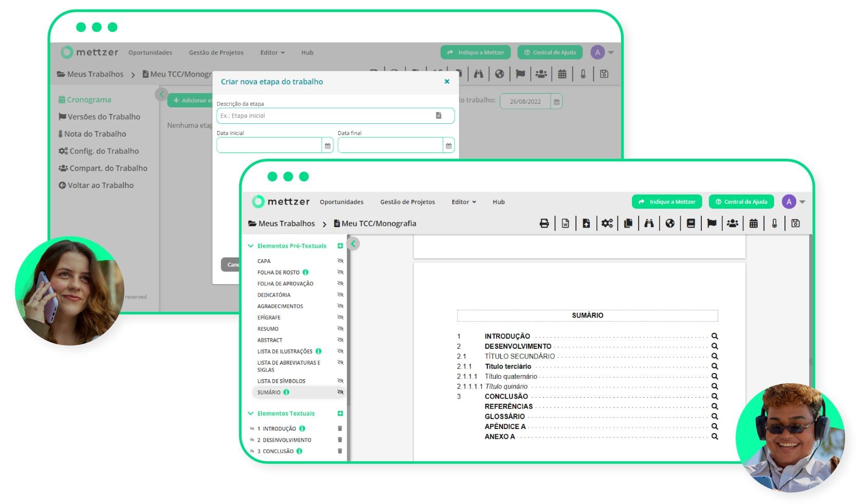Click Compart. do Trabalho in back sidebar
This screenshot has width=859, height=504.
[x=103, y=168]
